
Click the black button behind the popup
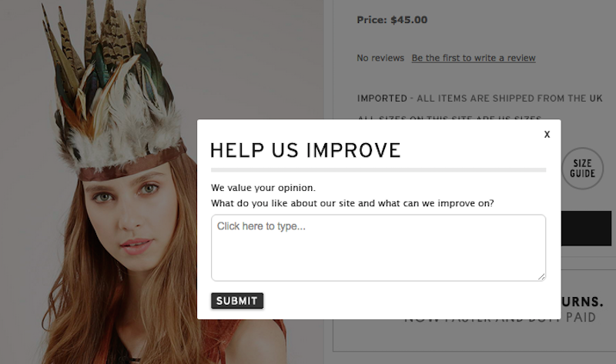pos(588,229)
